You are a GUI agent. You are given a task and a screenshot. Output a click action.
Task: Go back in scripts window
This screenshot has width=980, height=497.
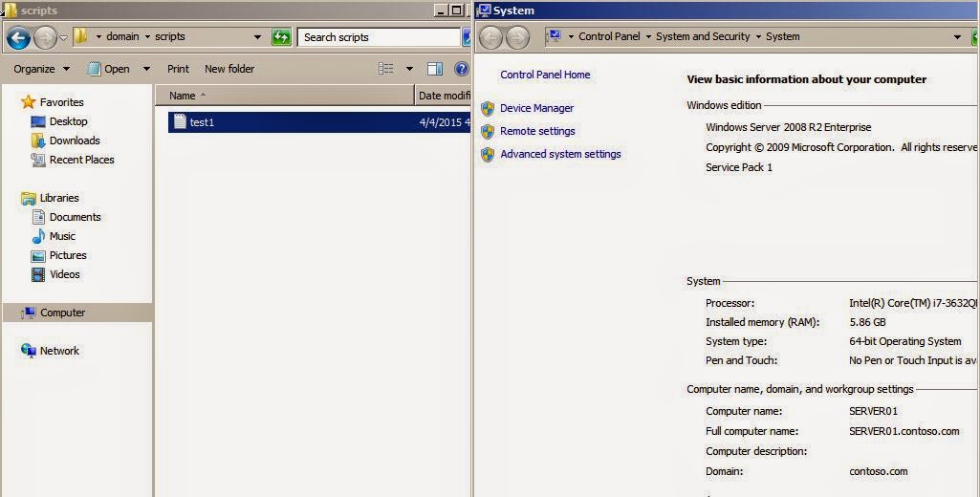click(x=19, y=37)
